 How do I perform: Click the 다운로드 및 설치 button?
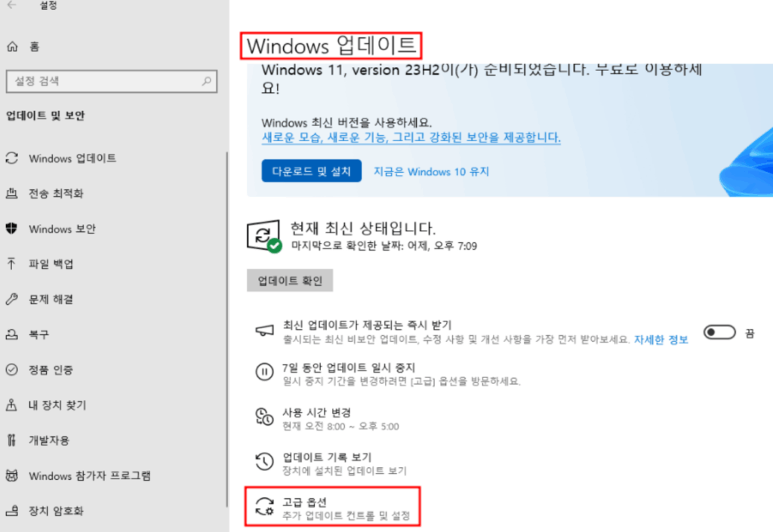pos(312,171)
